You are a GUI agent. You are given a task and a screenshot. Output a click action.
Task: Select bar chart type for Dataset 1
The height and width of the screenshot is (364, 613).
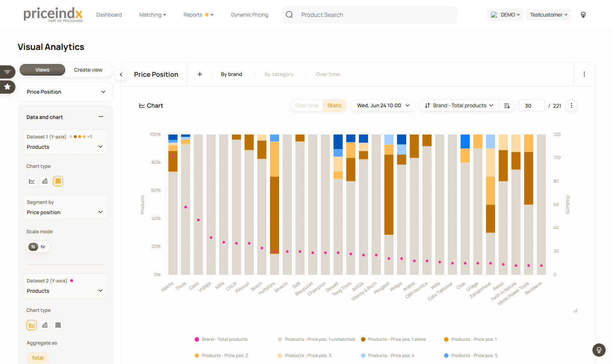click(x=45, y=181)
